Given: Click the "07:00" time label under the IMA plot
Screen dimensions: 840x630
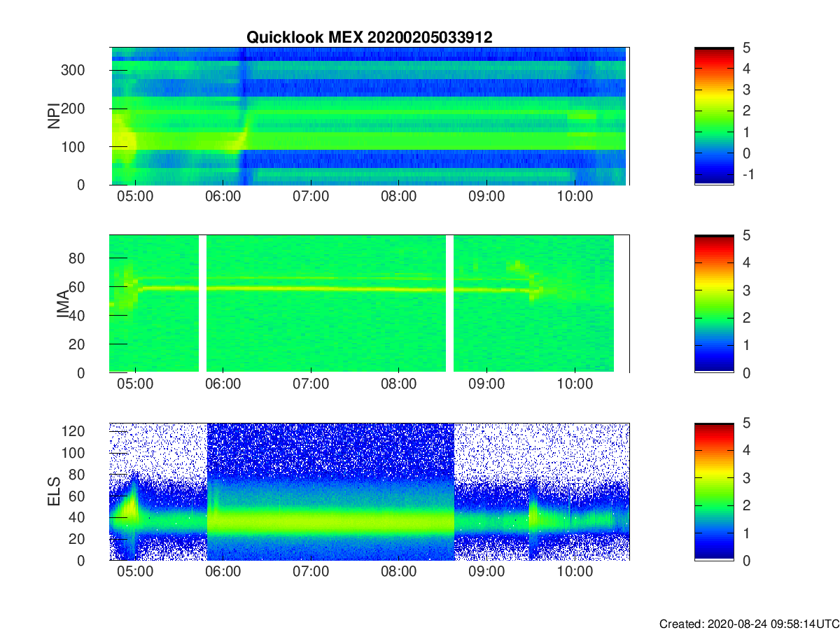Looking at the screenshot, I should click(x=311, y=384).
